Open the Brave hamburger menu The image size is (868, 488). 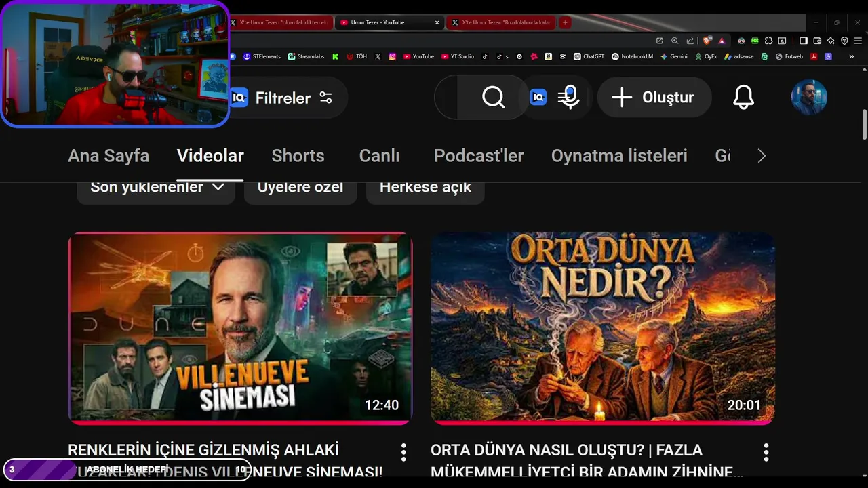click(858, 41)
